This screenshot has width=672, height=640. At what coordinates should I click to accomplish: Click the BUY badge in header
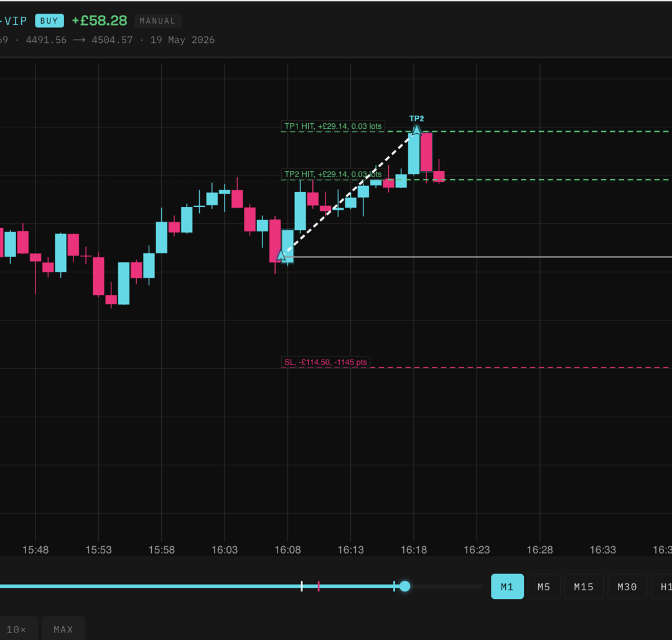49,21
